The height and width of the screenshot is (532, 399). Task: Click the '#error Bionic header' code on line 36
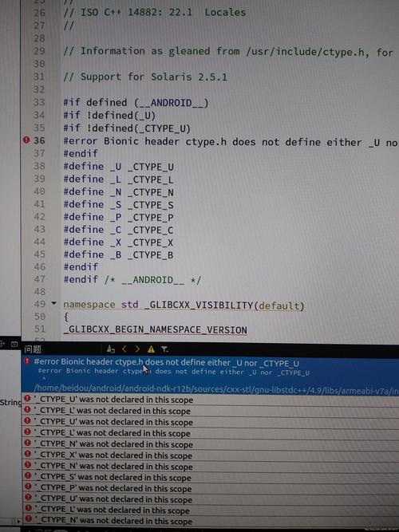[x=231, y=141]
